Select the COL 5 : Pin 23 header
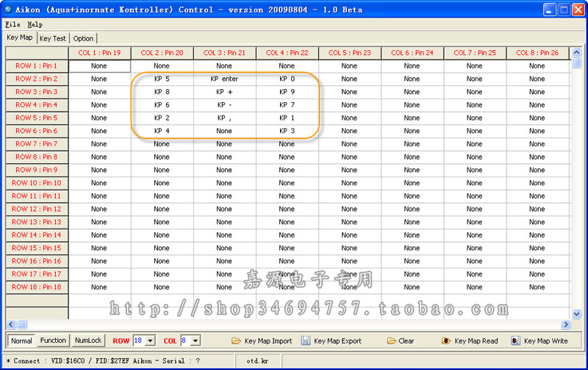Image resolution: width=588 pixels, height=370 pixels. point(350,53)
